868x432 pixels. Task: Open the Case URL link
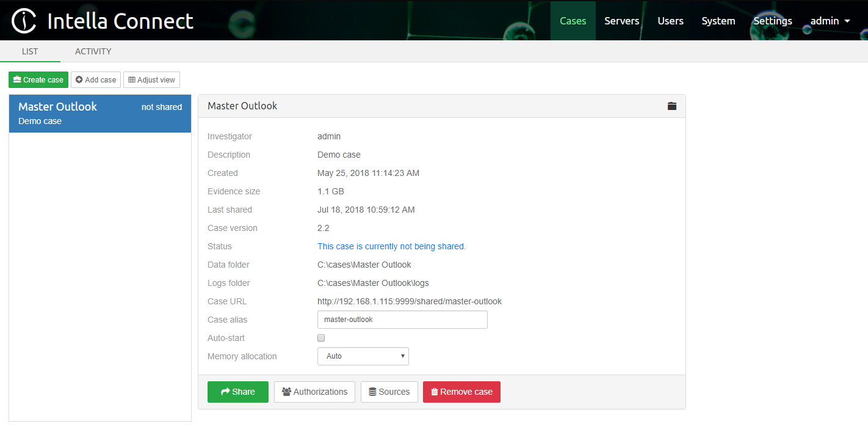409,301
